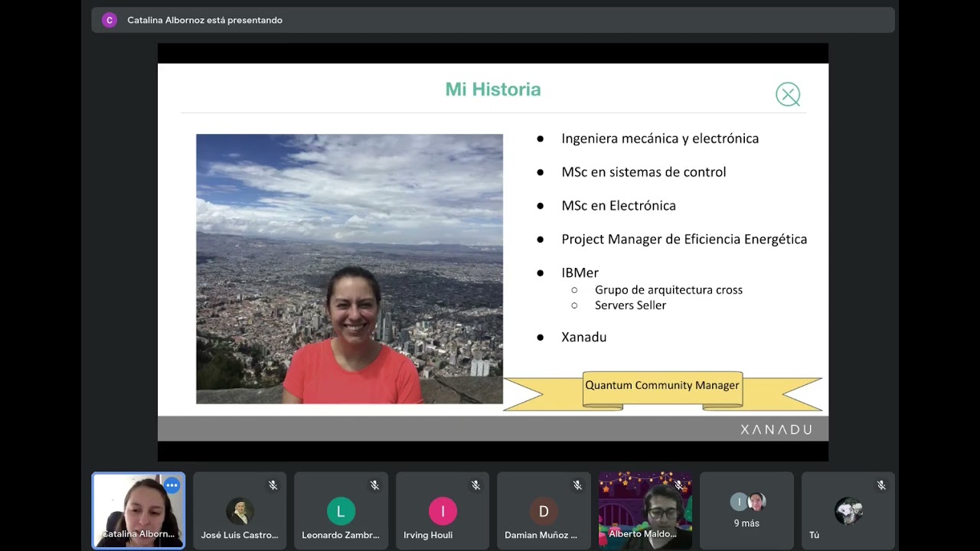Click the XANADU logo in slide footer
This screenshot has width=980, height=551.
tap(776, 429)
